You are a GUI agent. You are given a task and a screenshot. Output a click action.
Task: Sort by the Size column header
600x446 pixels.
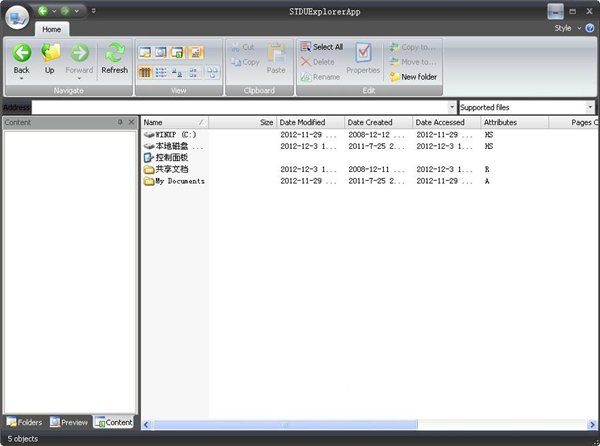point(243,122)
